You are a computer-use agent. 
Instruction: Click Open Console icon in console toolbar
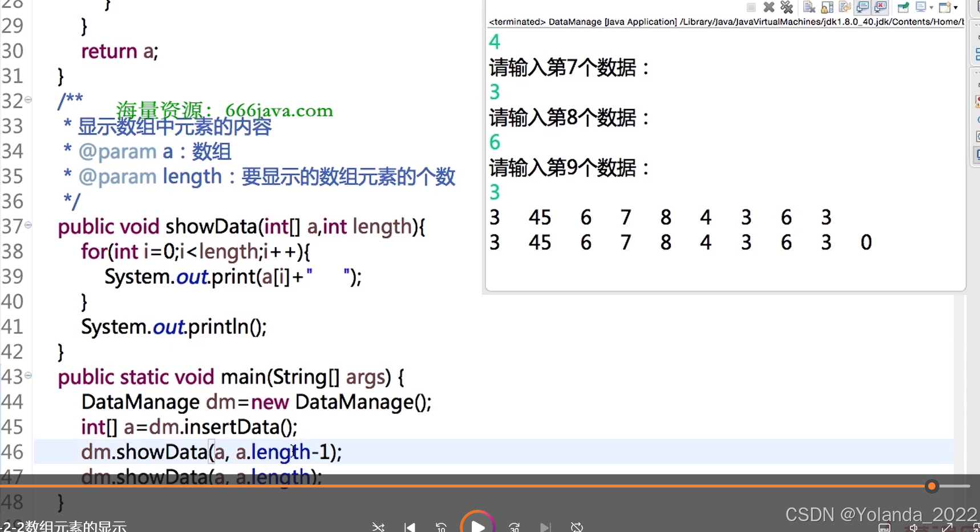coord(945,7)
